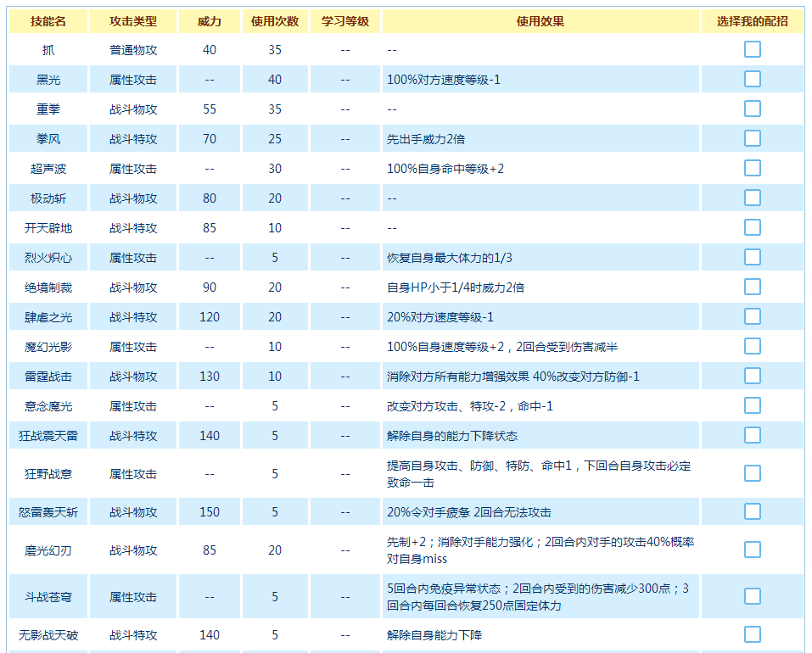812x653 pixels.
Task: Check the 怒雷轰天斩 skill box
Action: [752, 511]
